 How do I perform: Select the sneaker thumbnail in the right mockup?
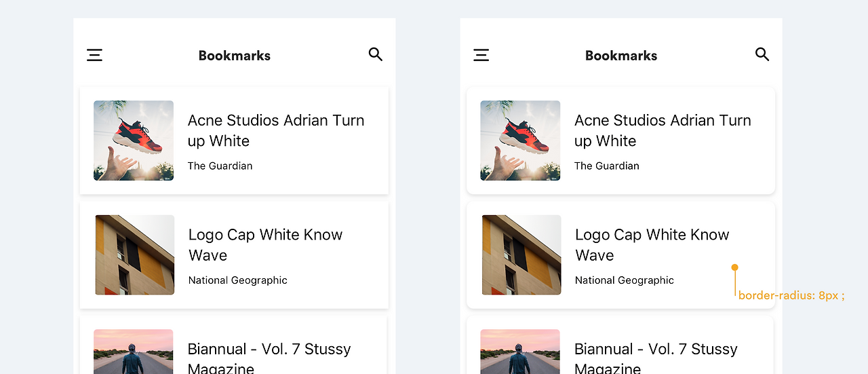pyautogui.click(x=520, y=141)
